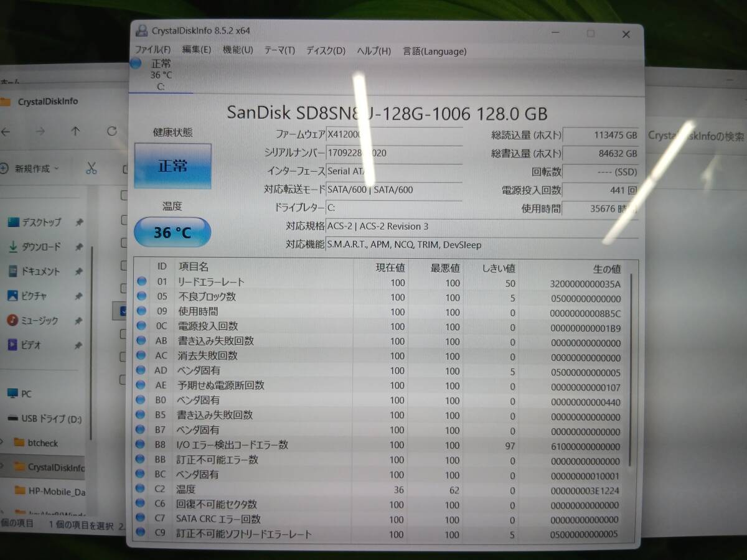
Task: Select the CrystalDiskInfo folder in sidebar tree
Action: coord(49,467)
